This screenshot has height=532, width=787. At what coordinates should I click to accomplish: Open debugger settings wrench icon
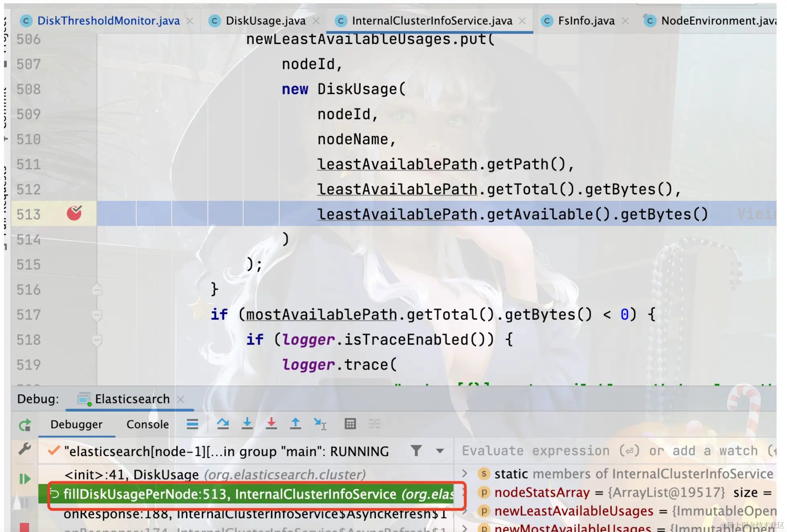point(25,449)
